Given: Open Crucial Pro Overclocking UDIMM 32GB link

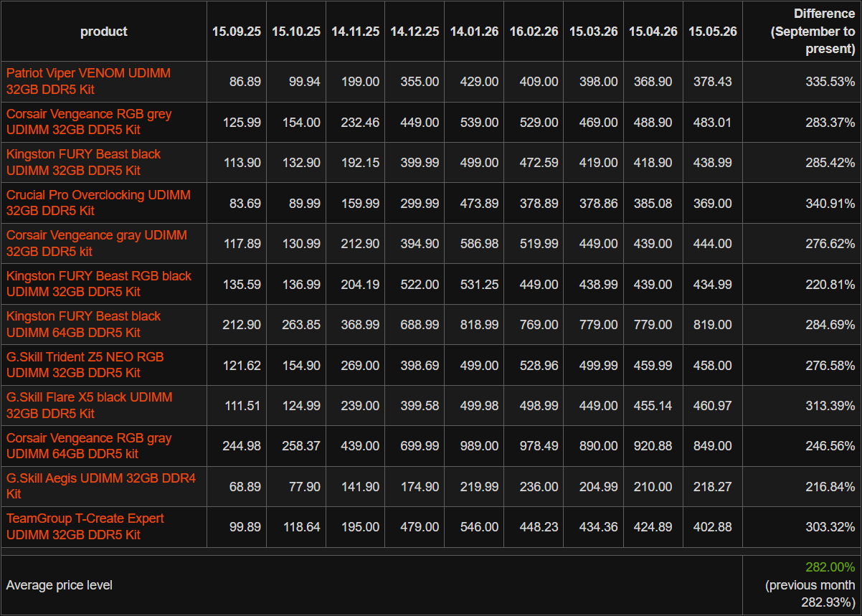Looking at the screenshot, I should [x=98, y=203].
